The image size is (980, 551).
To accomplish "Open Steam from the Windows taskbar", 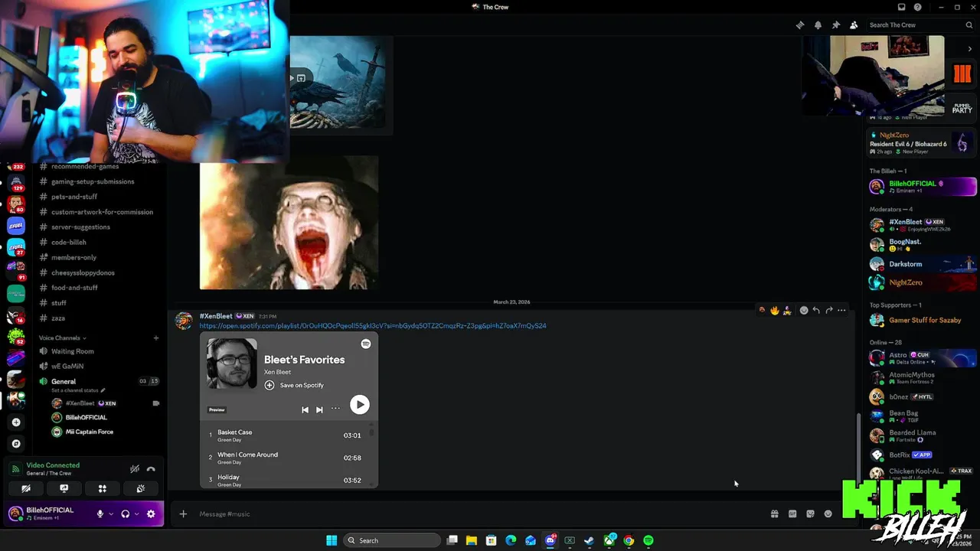I will coord(589,540).
